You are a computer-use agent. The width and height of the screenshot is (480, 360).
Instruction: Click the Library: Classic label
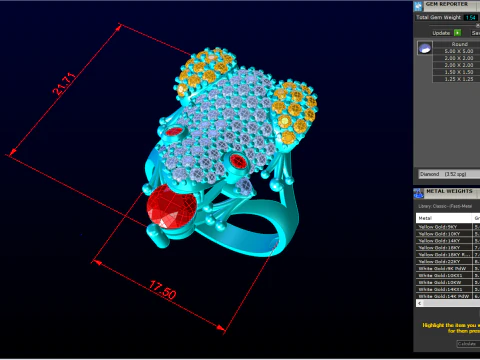(x=445, y=206)
